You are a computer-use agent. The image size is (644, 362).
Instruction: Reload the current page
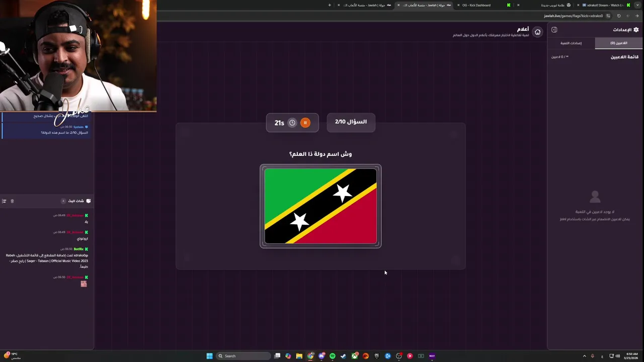point(619,16)
